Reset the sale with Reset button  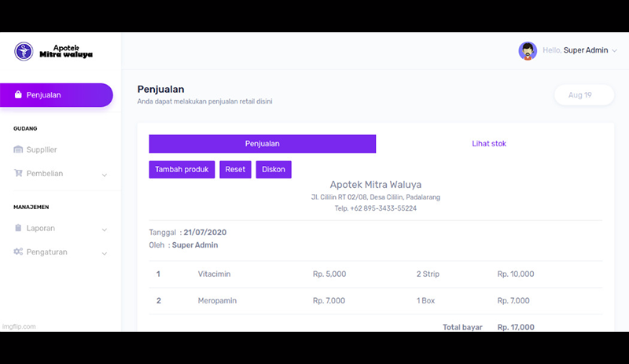click(x=235, y=169)
